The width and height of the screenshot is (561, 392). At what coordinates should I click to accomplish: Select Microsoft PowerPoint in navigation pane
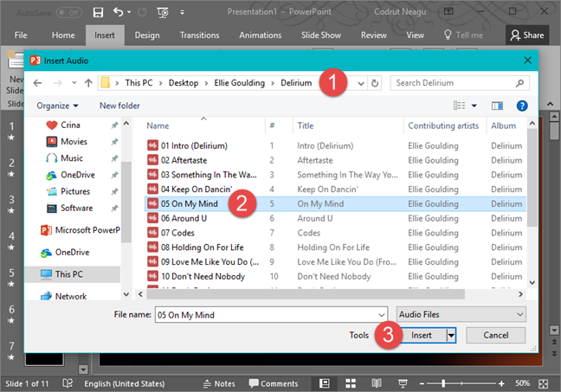81,230
